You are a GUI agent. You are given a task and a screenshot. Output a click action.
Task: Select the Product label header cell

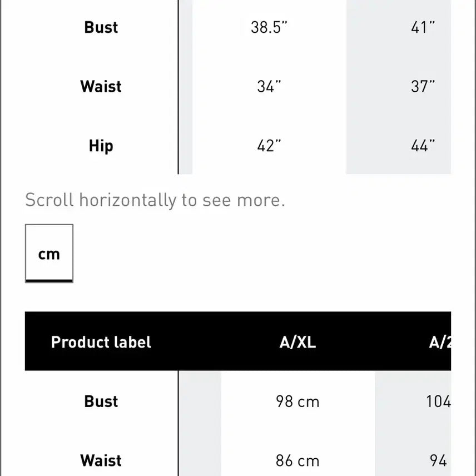[101, 342]
